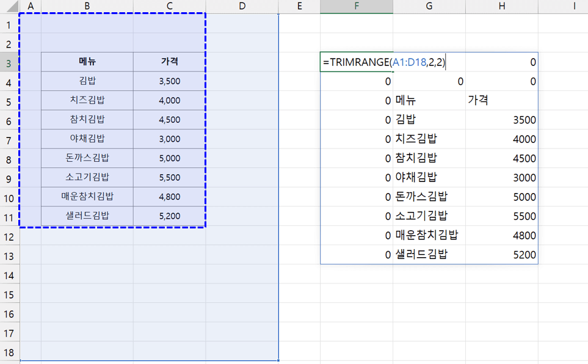Click the 3,000 price cell
This screenshot has height=364, width=588.
170,139
